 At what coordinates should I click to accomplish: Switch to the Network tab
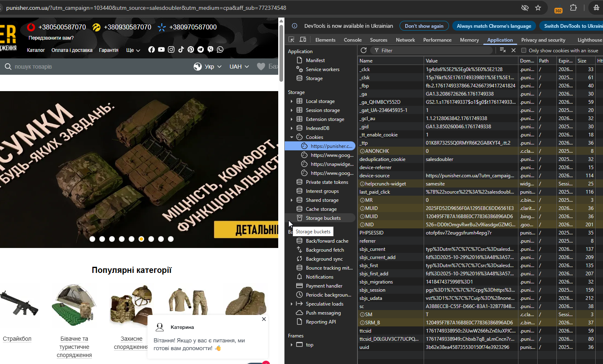pos(405,40)
